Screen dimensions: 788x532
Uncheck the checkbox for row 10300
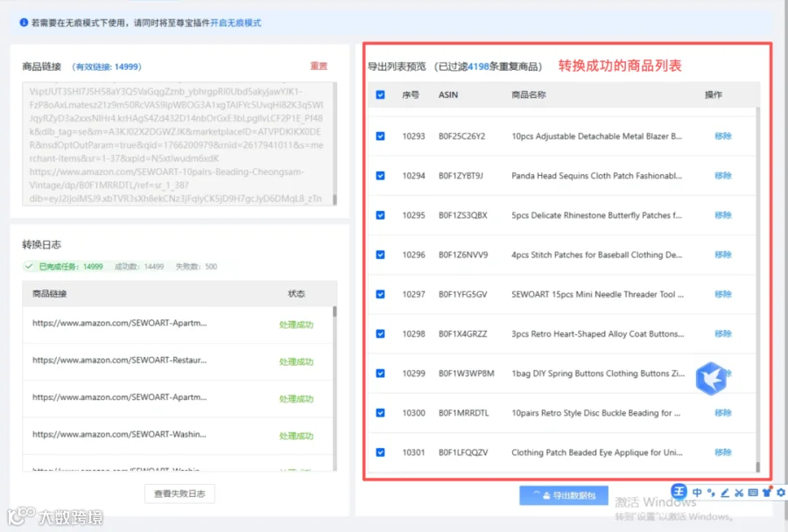(381, 412)
